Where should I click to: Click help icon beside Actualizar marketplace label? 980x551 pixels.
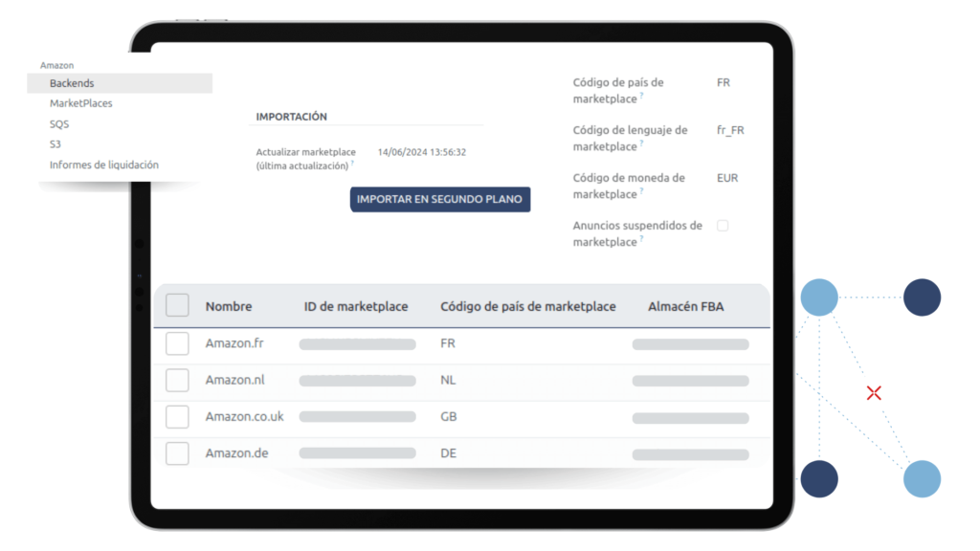point(352,164)
